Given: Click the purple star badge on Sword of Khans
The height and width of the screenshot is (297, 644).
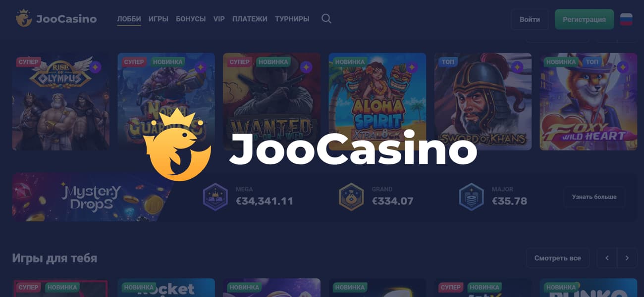Looking at the screenshot, I should tap(518, 67).
